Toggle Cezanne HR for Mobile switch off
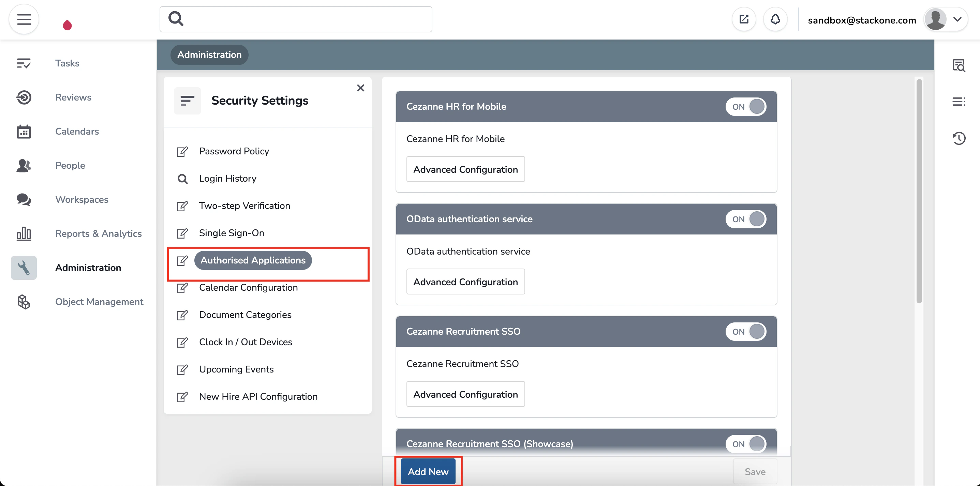Image resolution: width=980 pixels, height=486 pixels. (746, 107)
